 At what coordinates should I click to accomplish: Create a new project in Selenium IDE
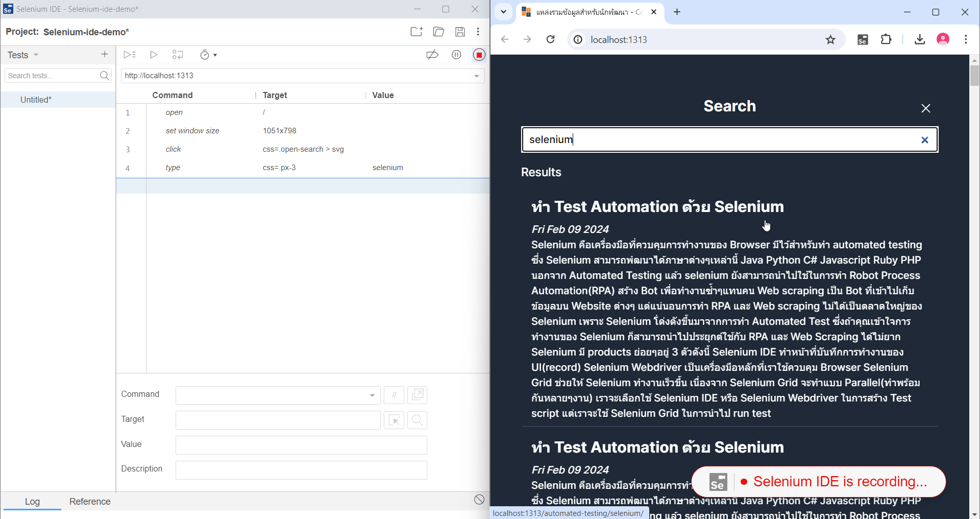[416, 32]
